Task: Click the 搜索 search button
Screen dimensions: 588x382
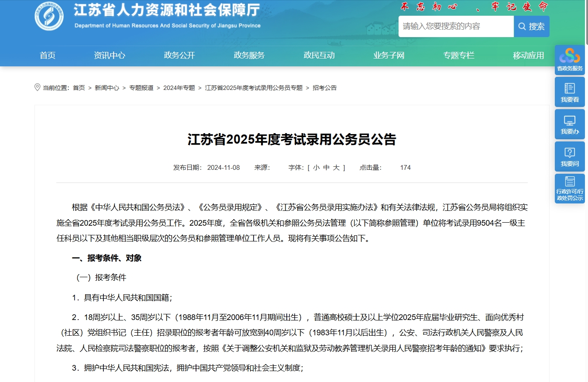Action: pos(532,27)
